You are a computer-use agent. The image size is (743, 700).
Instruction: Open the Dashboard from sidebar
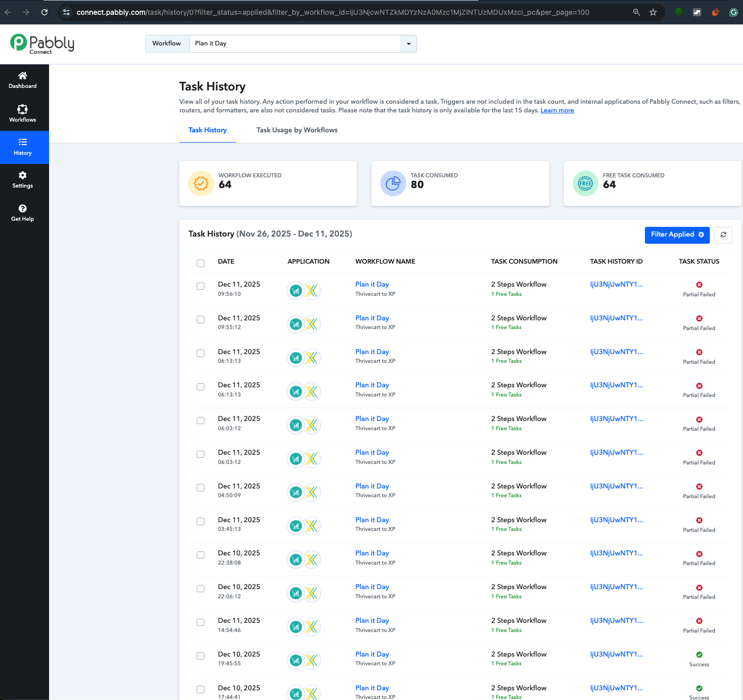(22, 81)
